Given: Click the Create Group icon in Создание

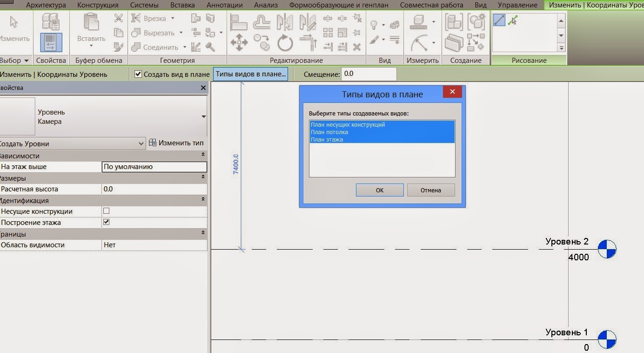Looking at the screenshot, I should 476,22.
